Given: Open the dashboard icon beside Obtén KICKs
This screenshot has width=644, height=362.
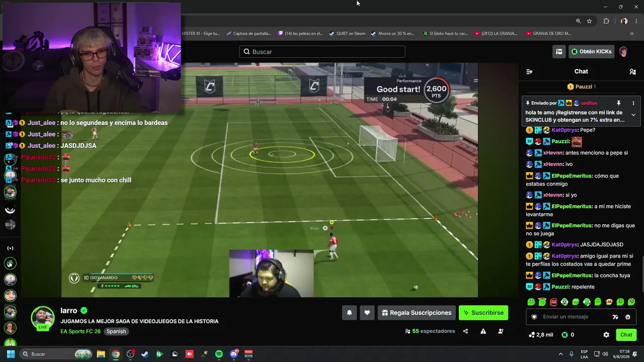Looking at the screenshot, I should (559, 51).
